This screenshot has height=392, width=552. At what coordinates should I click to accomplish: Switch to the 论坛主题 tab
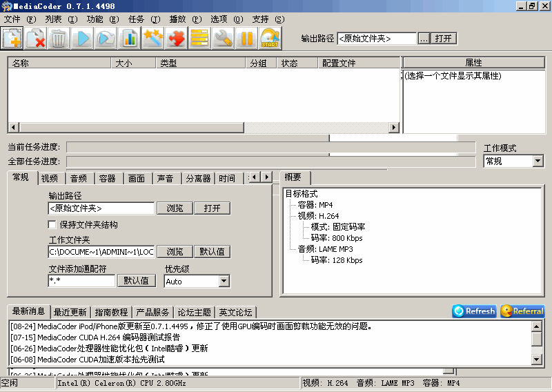click(x=195, y=313)
